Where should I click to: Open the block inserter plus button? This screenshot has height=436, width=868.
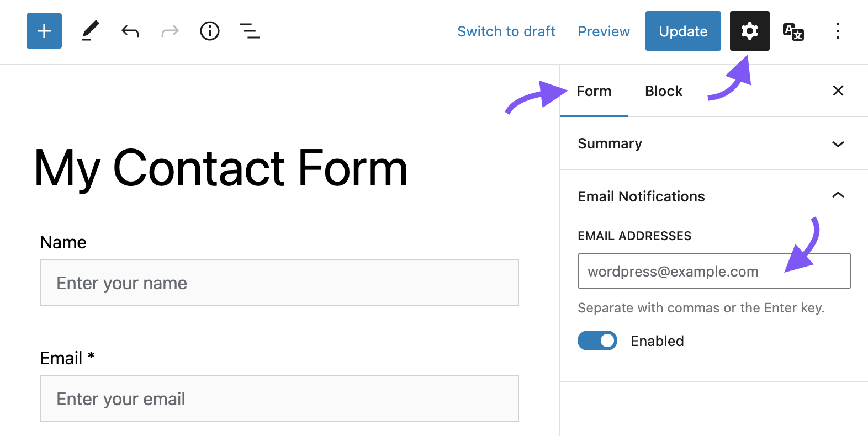click(44, 31)
